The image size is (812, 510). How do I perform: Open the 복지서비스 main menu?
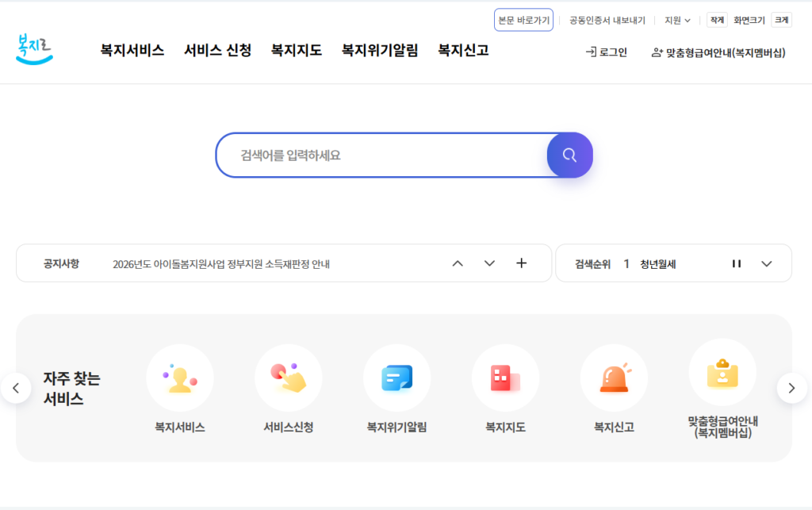coord(132,50)
